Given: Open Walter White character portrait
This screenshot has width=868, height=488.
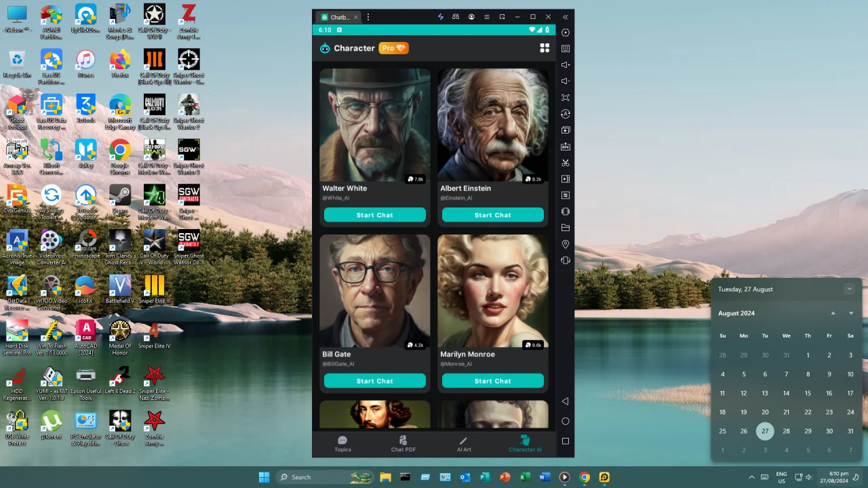Looking at the screenshot, I should (375, 125).
